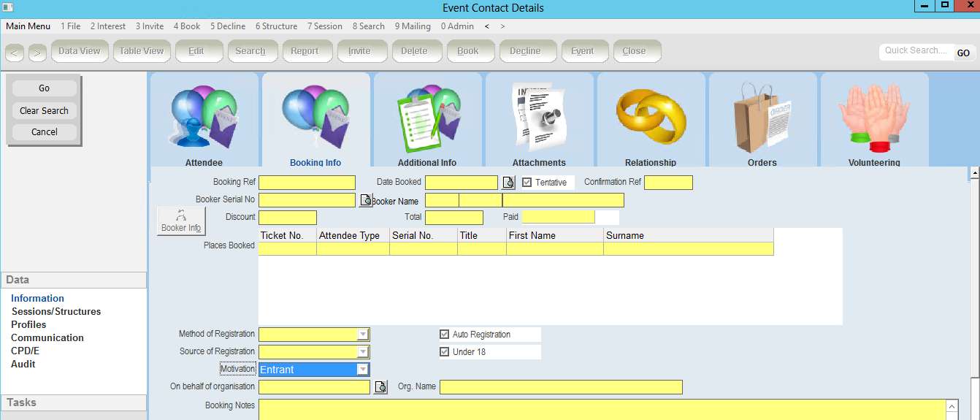Click lookup icon beside On behalf of organisation
The width and height of the screenshot is (980, 420).
[380, 387]
